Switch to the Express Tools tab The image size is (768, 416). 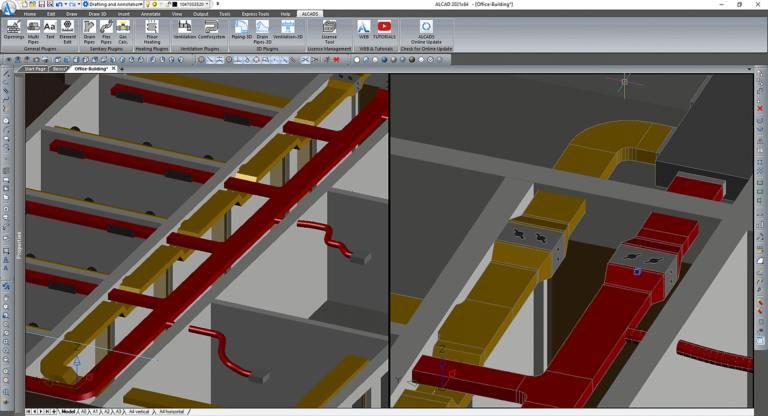click(x=255, y=14)
